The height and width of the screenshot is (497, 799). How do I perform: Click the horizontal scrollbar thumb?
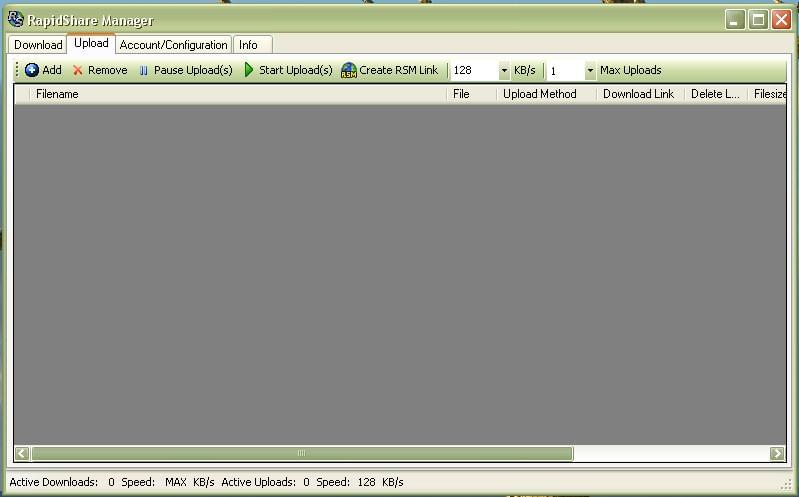pos(302,453)
